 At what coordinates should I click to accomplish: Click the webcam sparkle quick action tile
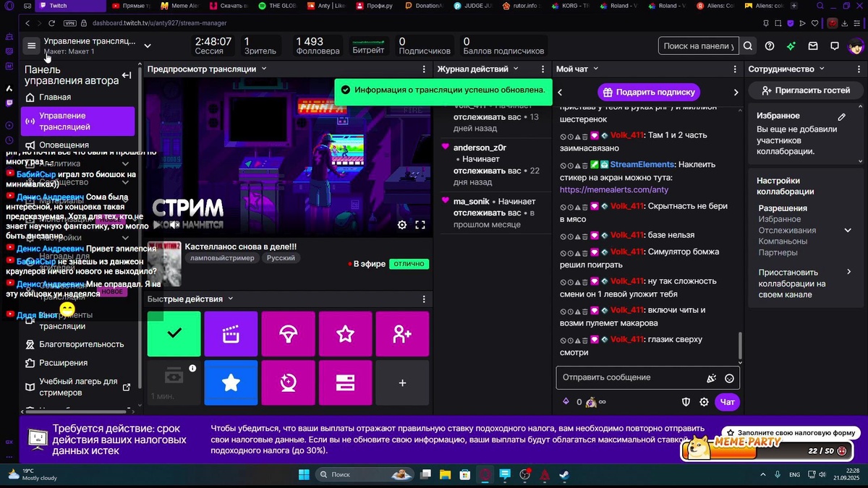[x=288, y=382]
